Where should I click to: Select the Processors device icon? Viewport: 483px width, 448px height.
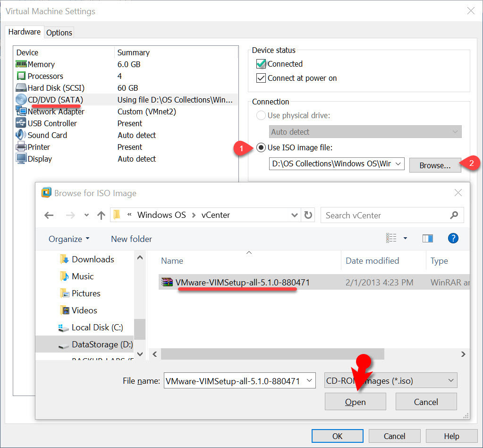(21, 76)
